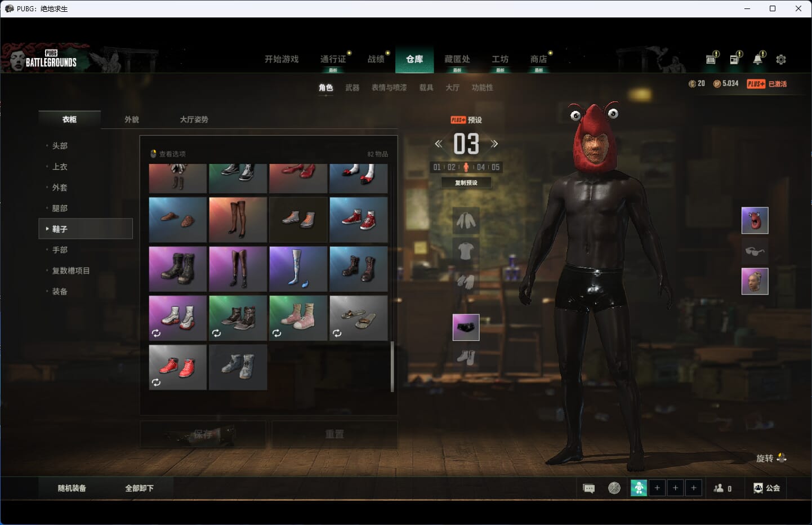Screen dimensions: 812x525
Task: Open the 战绩 career tab
Action: pos(376,59)
